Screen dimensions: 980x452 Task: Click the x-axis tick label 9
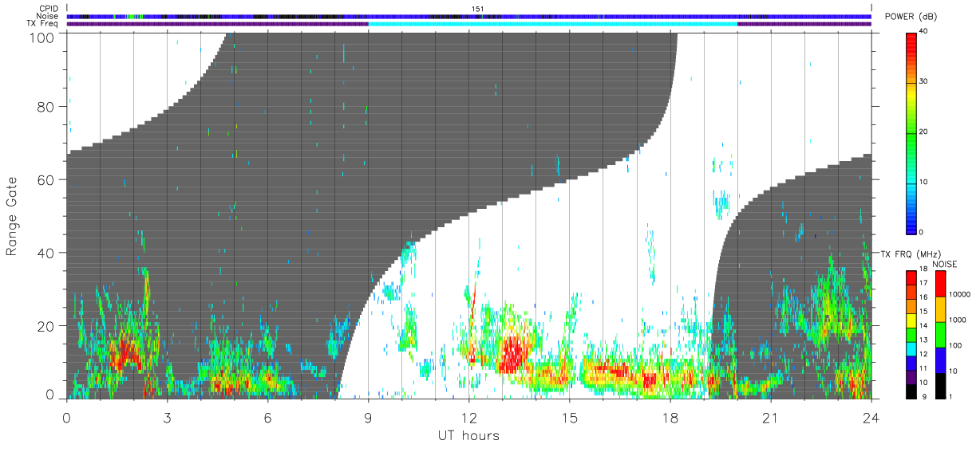point(368,418)
